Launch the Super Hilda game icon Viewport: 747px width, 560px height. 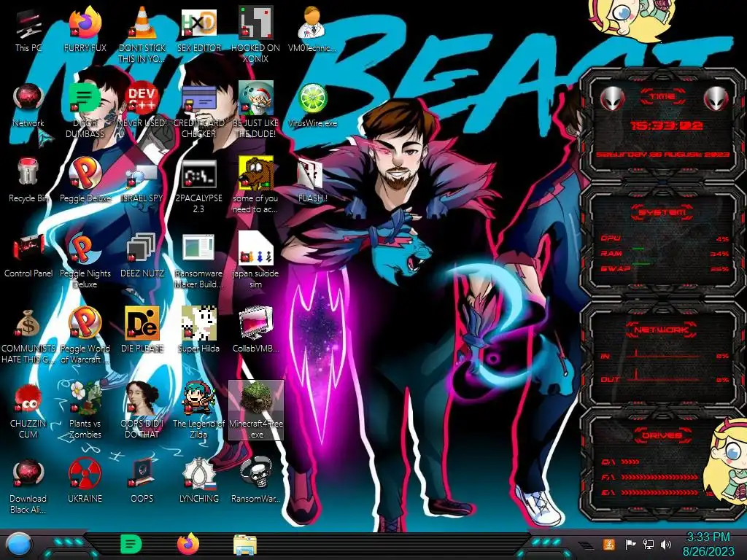point(198,330)
